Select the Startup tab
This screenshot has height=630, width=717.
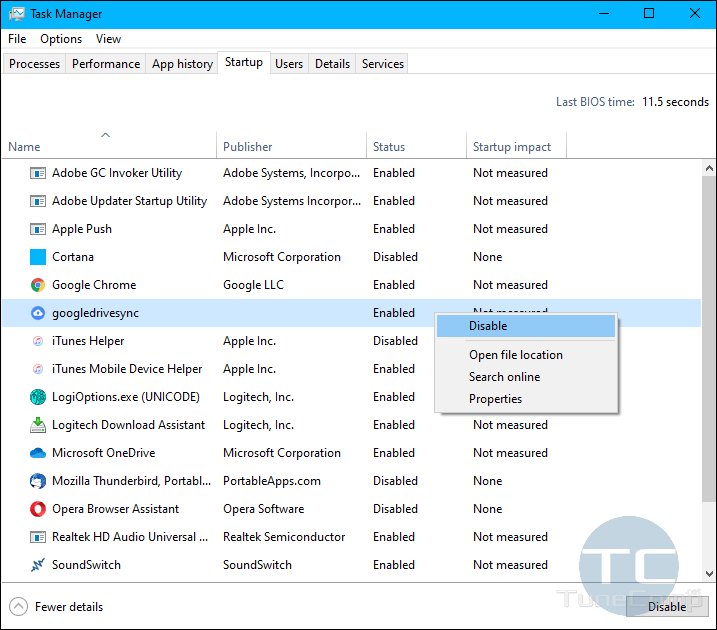(244, 62)
